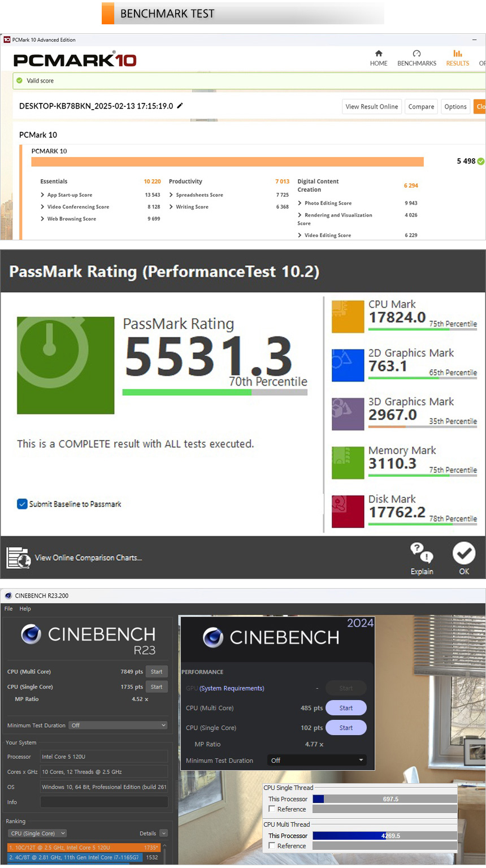This screenshot has height=868, width=486.
Task: Click the Explain question-mark icon
Action: tap(422, 552)
